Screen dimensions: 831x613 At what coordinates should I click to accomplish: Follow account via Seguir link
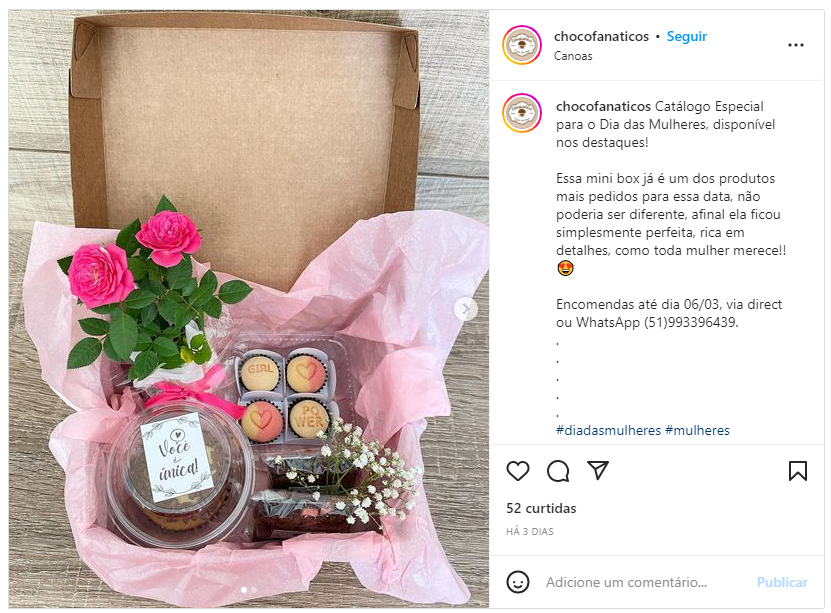click(686, 36)
